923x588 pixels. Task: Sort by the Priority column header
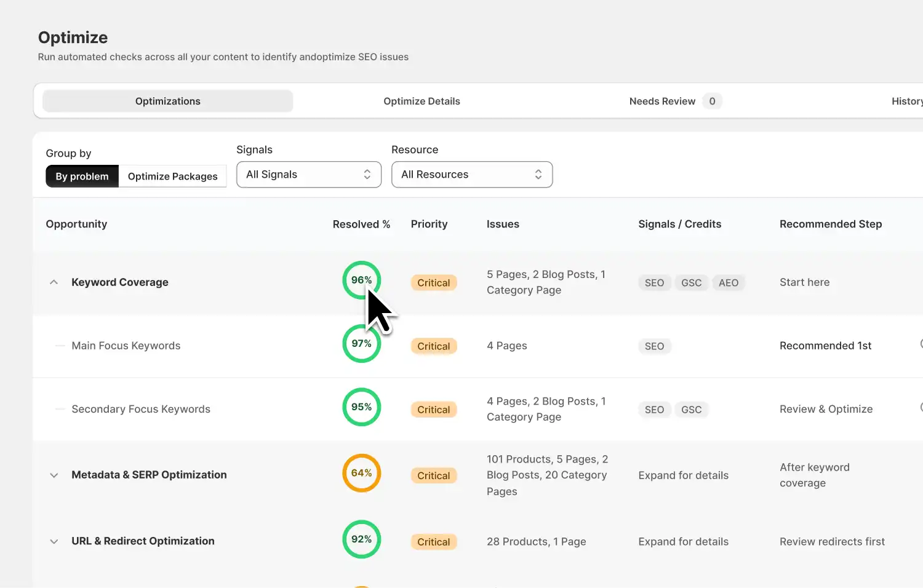430,224
